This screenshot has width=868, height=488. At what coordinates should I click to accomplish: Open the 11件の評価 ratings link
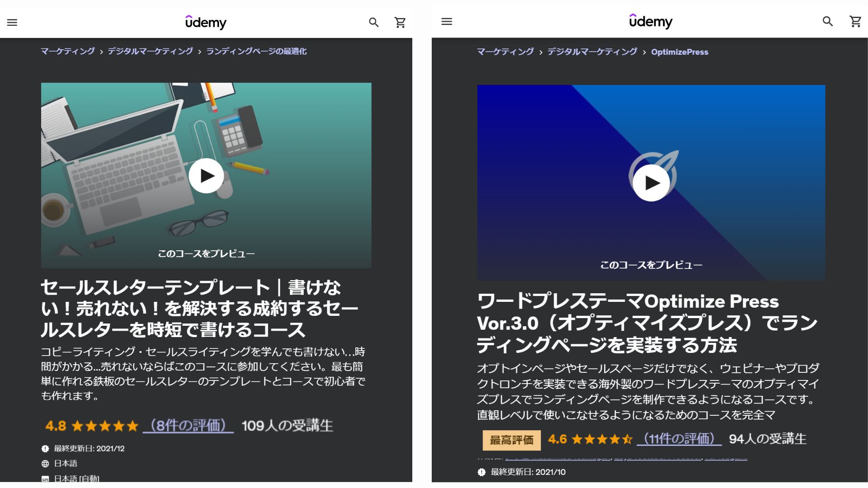click(x=679, y=439)
